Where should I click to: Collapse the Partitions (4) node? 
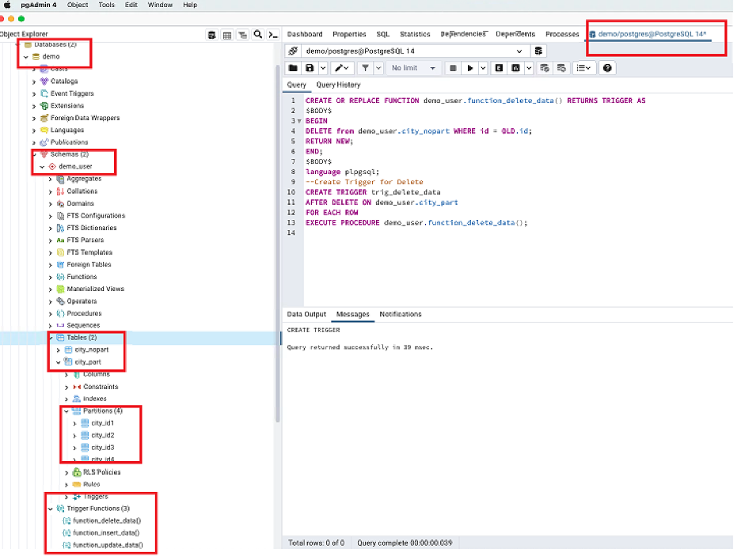click(66, 411)
